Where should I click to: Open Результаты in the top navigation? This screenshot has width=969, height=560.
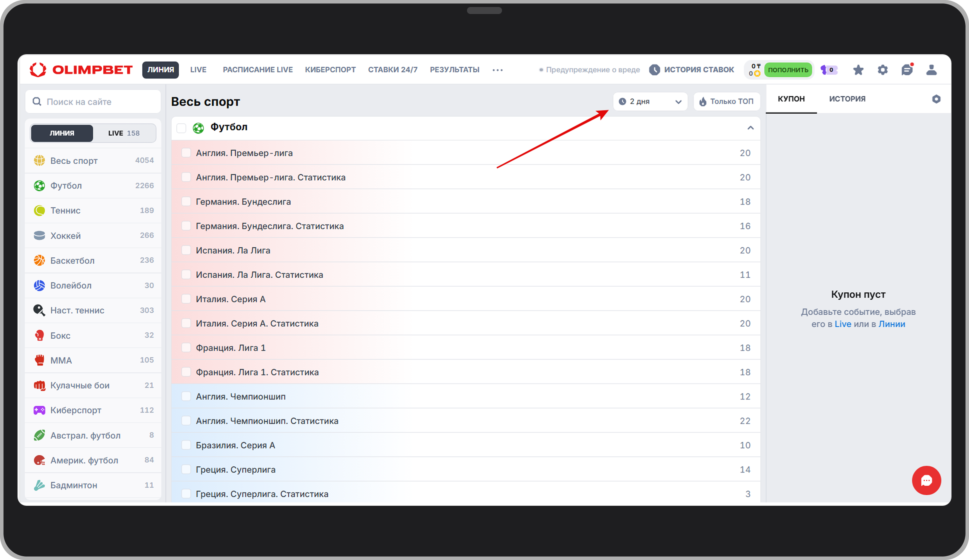coord(454,70)
